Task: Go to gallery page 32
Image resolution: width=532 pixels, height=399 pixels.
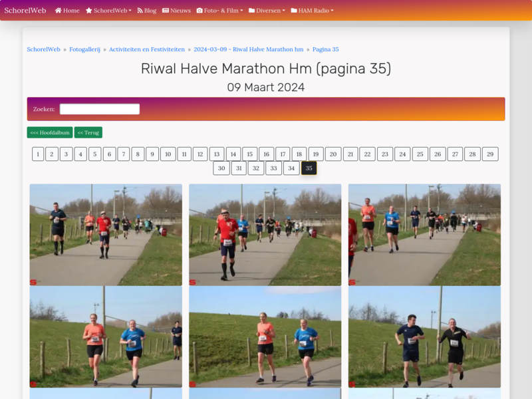Action: pyautogui.click(x=256, y=168)
